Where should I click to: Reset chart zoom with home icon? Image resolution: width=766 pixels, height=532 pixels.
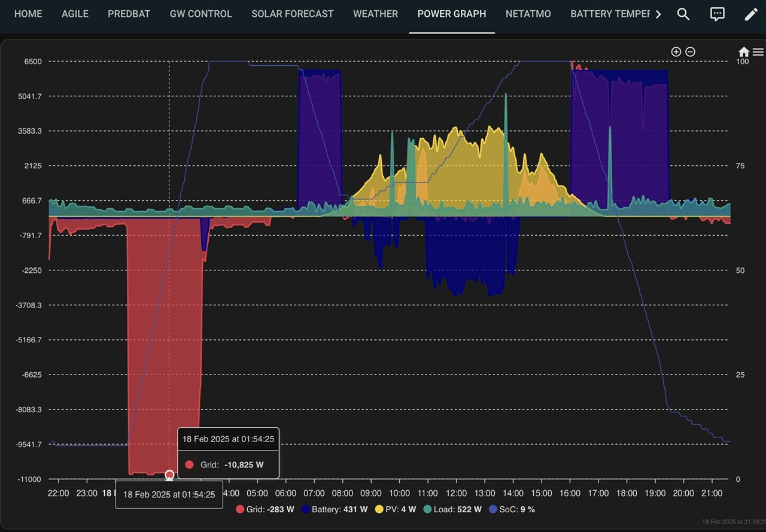pyautogui.click(x=744, y=52)
